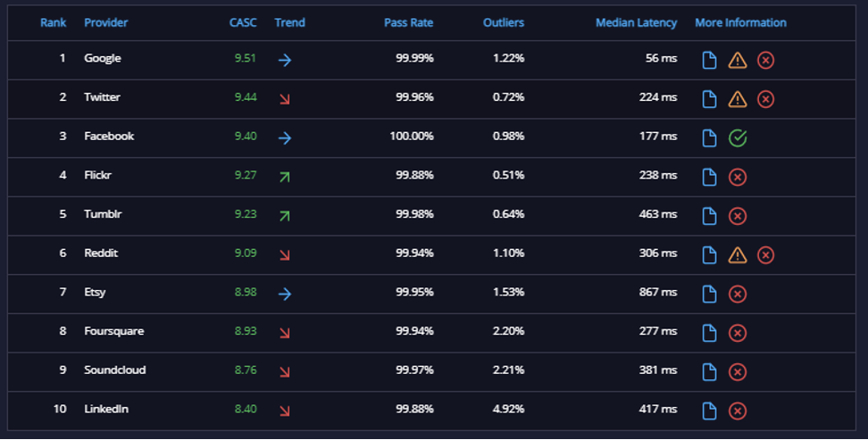Click the red error circle for Google
Viewport: 868px width, 440px height.
pos(765,60)
